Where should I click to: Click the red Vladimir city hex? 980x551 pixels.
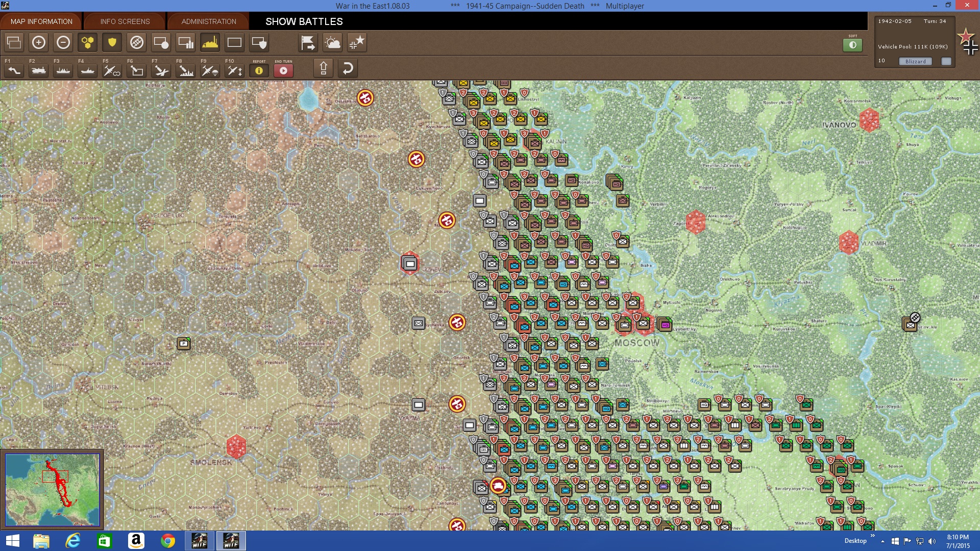click(849, 243)
